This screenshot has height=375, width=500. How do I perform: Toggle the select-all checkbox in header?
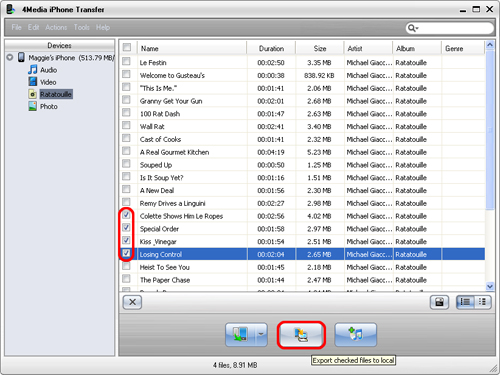click(x=127, y=47)
